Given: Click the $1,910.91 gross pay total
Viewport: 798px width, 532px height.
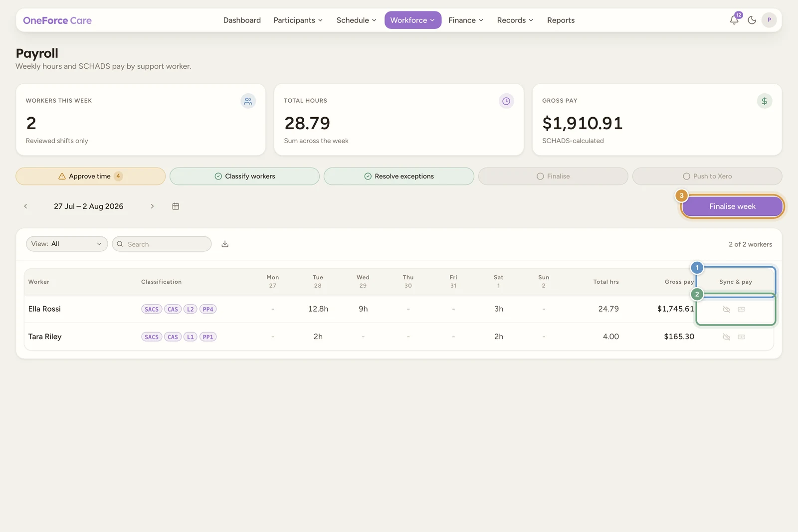Looking at the screenshot, I should coord(583,123).
